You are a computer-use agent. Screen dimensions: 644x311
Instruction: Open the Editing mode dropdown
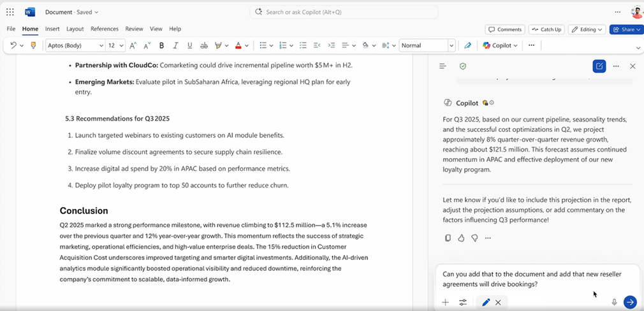click(587, 29)
